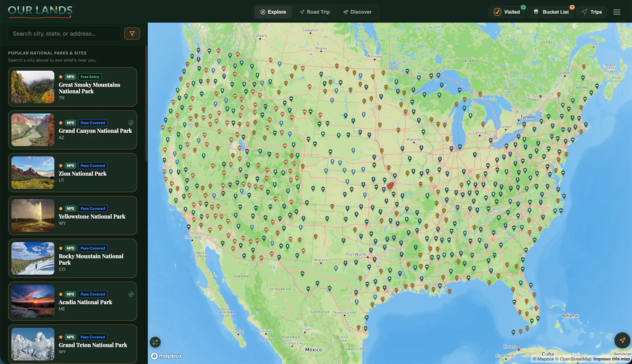Click the star icon on Grand Teton card

61,337
